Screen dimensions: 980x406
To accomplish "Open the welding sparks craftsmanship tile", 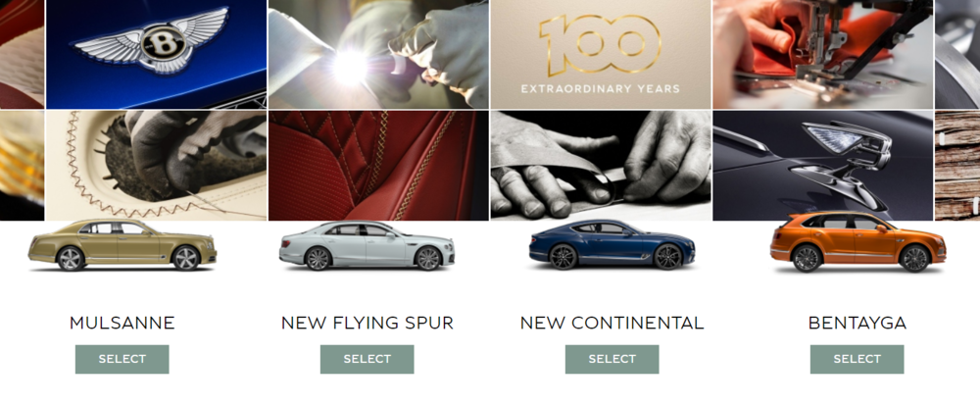I will coord(378,54).
